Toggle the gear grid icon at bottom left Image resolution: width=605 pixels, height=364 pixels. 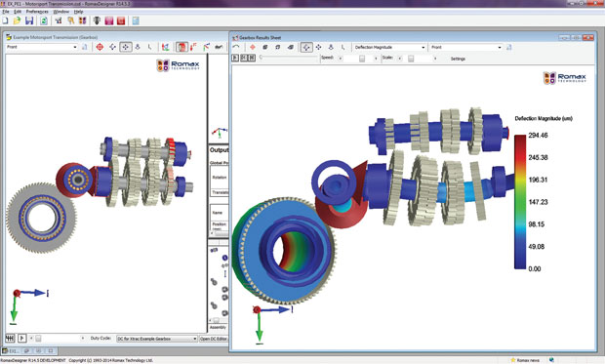[x=10, y=338]
